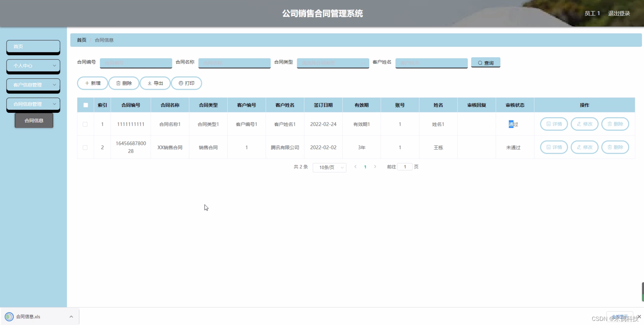Open 详情 details icon for 腾讯有限公司 row
Image resolution: width=644 pixels, height=325 pixels.
click(548, 147)
